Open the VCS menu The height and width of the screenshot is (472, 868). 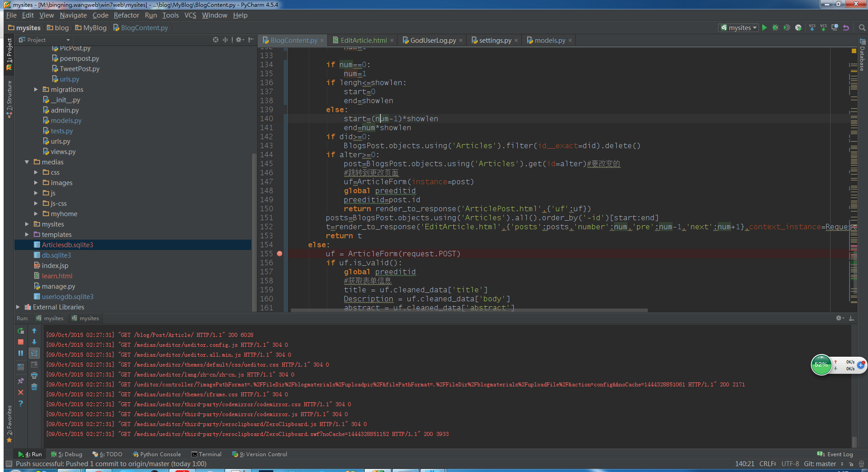click(190, 15)
